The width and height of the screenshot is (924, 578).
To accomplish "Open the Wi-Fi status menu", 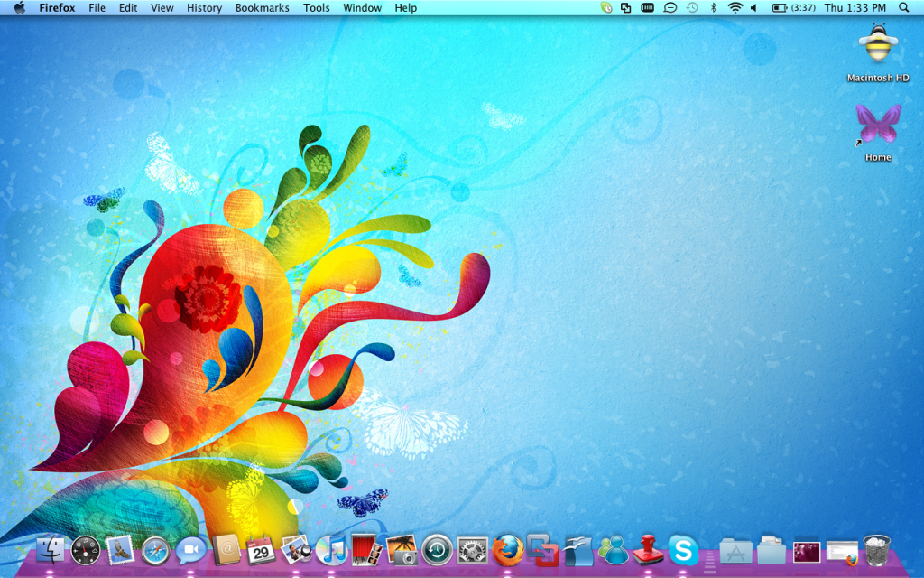I will coord(735,7).
